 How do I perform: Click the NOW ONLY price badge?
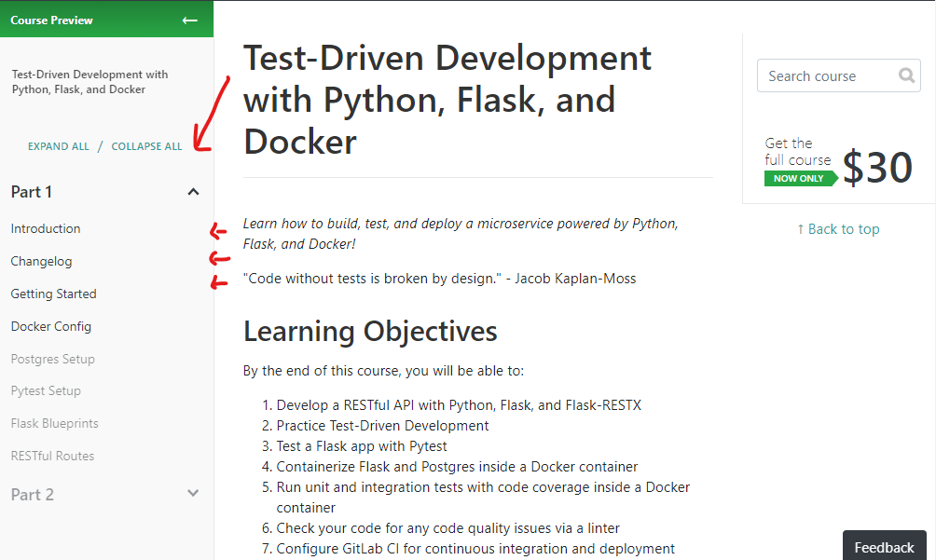click(800, 178)
